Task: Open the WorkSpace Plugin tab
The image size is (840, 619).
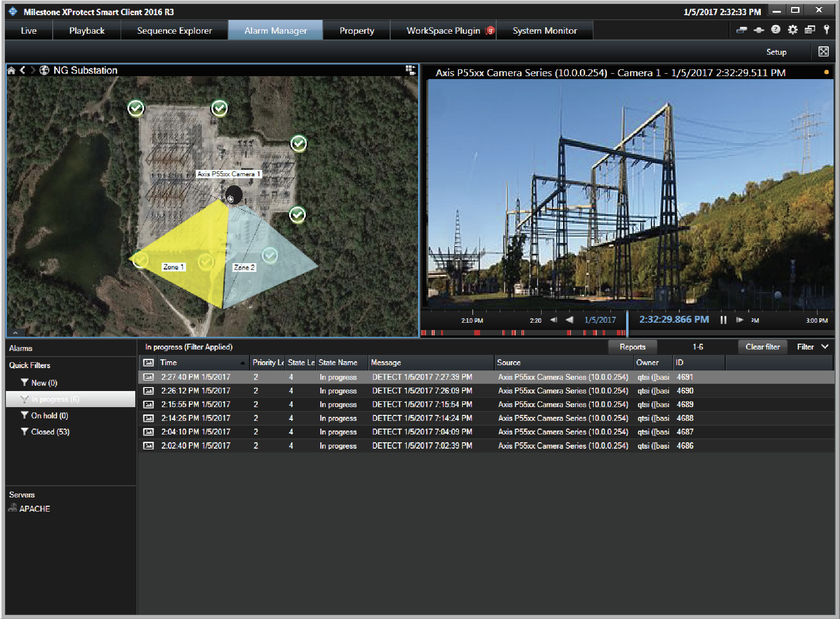Action: [x=443, y=30]
